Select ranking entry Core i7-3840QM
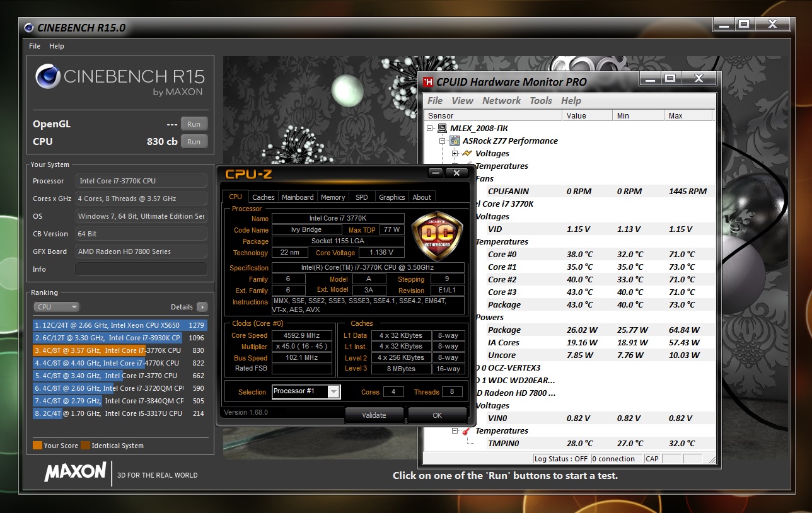Screen dimensions: 812x513 tap(120, 401)
